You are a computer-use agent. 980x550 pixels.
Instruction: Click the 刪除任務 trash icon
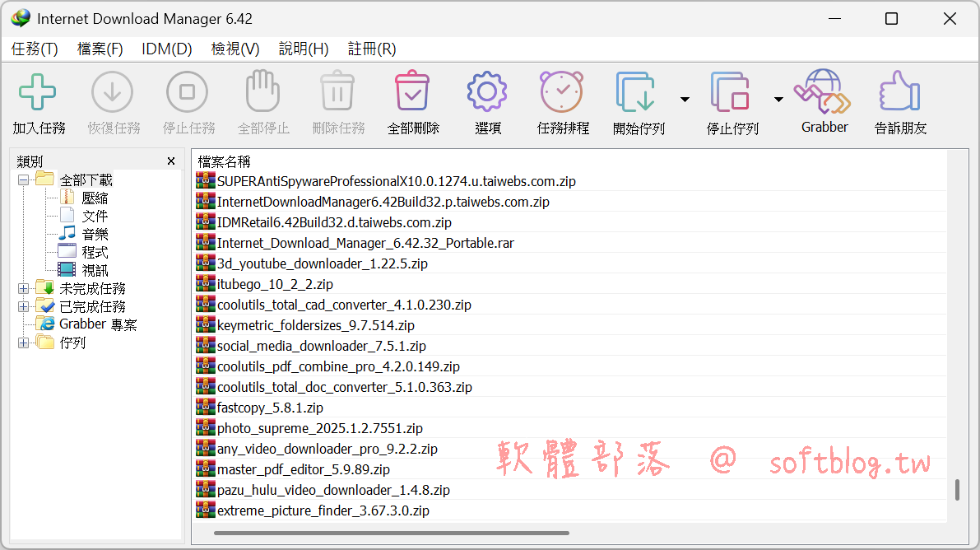point(337,91)
